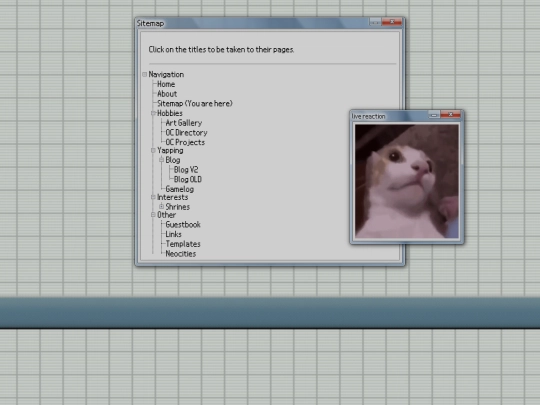The image size is (540, 405).
Task: Click the Blog label in tree
Action: [x=173, y=160]
